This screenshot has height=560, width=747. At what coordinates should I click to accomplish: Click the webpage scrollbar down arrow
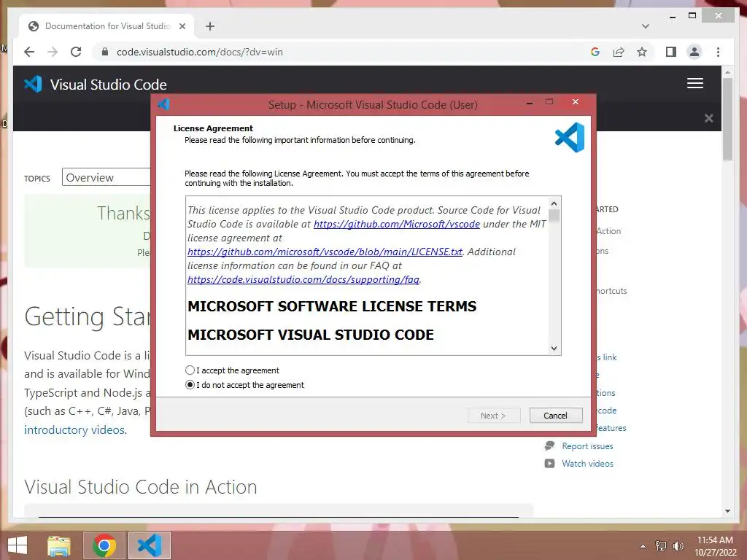pyautogui.click(x=727, y=511)
